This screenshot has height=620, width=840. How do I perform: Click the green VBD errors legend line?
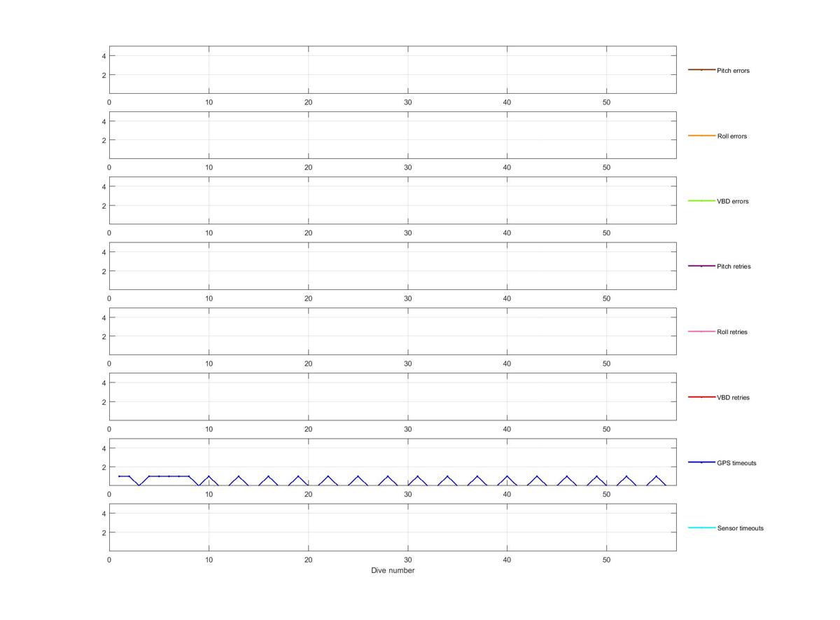coord(701,200)
